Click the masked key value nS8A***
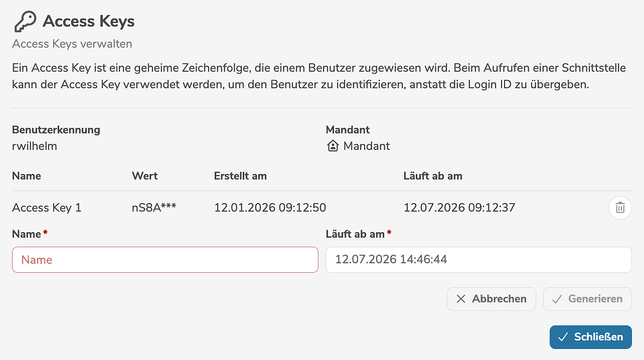644x360 pixels. pos(154,208)
